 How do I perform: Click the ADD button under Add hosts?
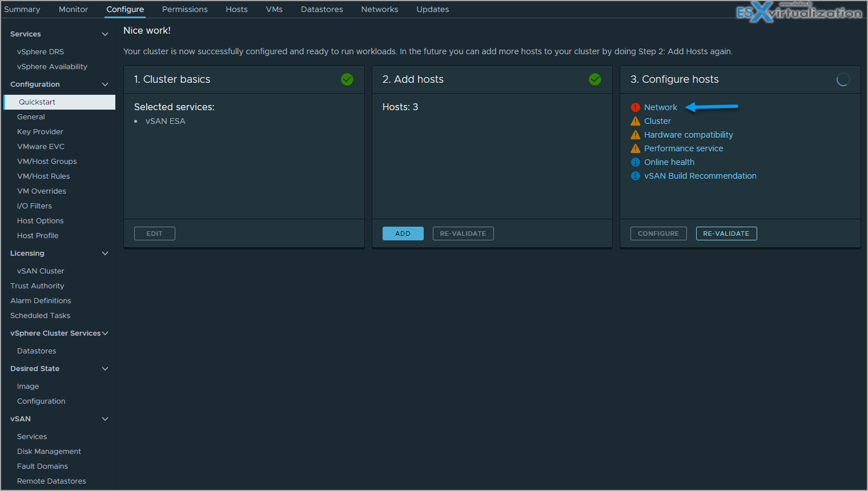coord(403,234)
